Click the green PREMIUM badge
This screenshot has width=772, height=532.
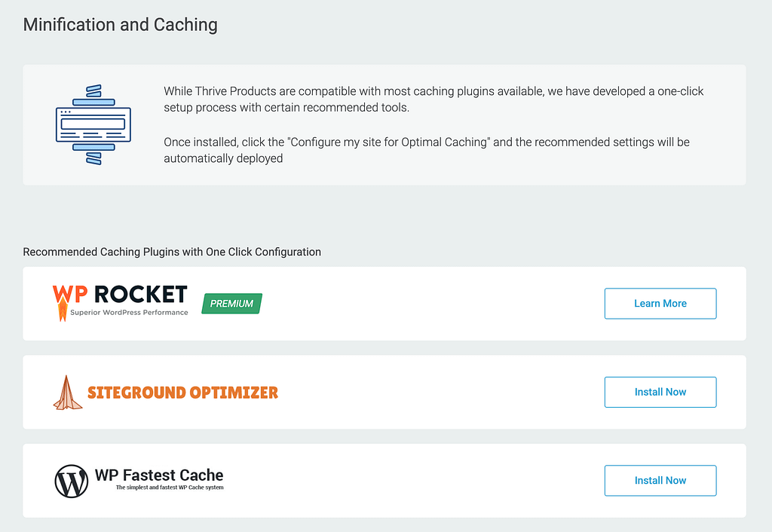click(x=232, y=304)
